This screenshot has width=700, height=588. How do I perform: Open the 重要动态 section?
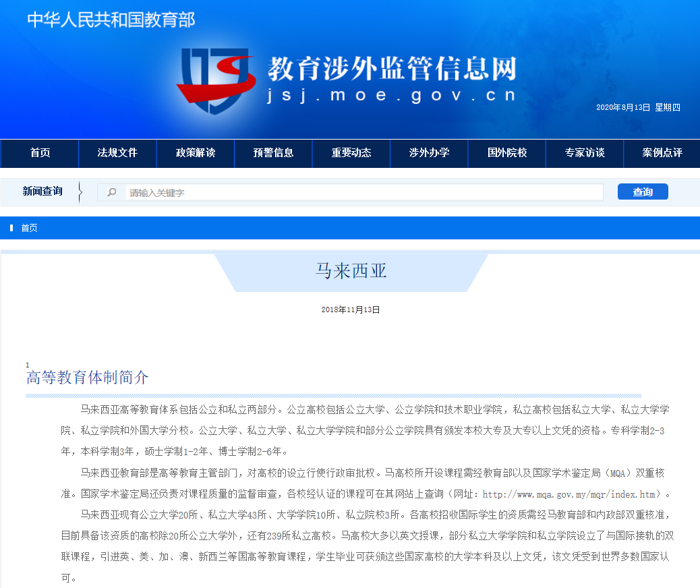351,153
